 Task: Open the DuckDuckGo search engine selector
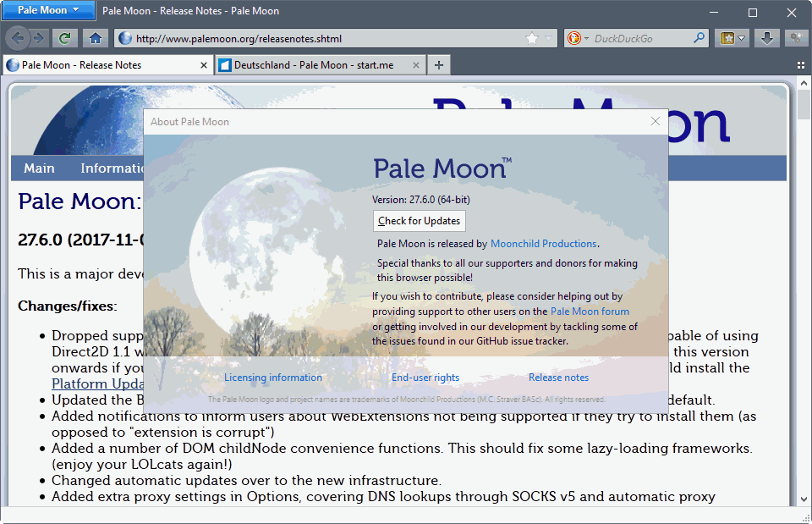(x=578, y=38)
